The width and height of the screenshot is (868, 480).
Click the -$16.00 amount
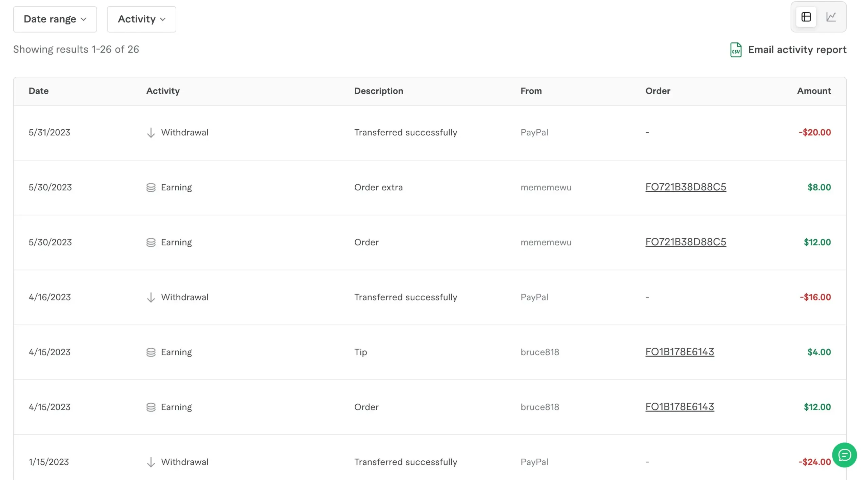[x=815, y=297]
